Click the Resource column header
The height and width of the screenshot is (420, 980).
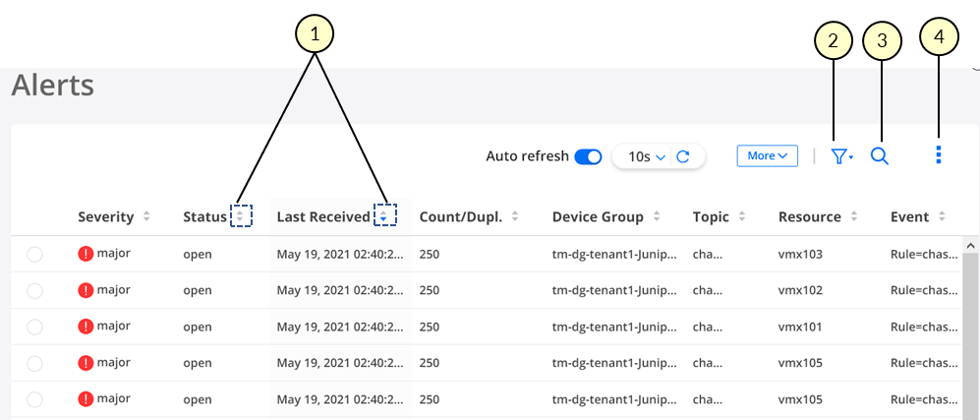pos(809,216)
